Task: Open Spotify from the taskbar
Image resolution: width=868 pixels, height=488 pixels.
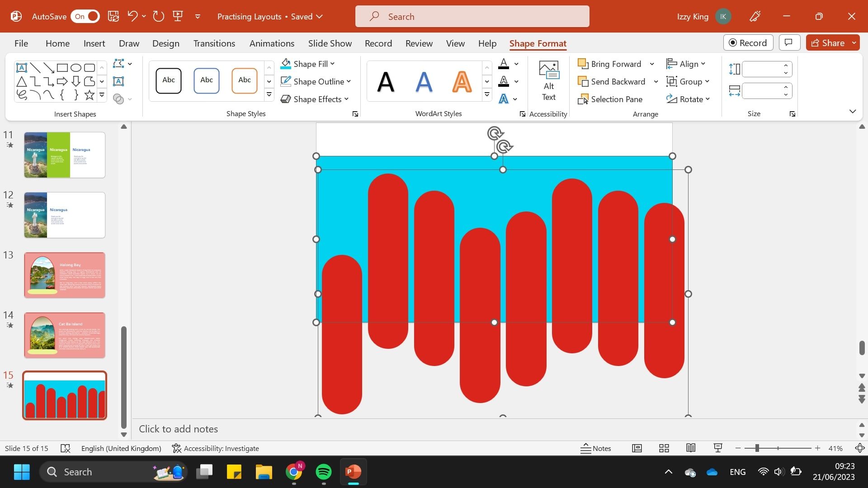Action: point(324,472)
